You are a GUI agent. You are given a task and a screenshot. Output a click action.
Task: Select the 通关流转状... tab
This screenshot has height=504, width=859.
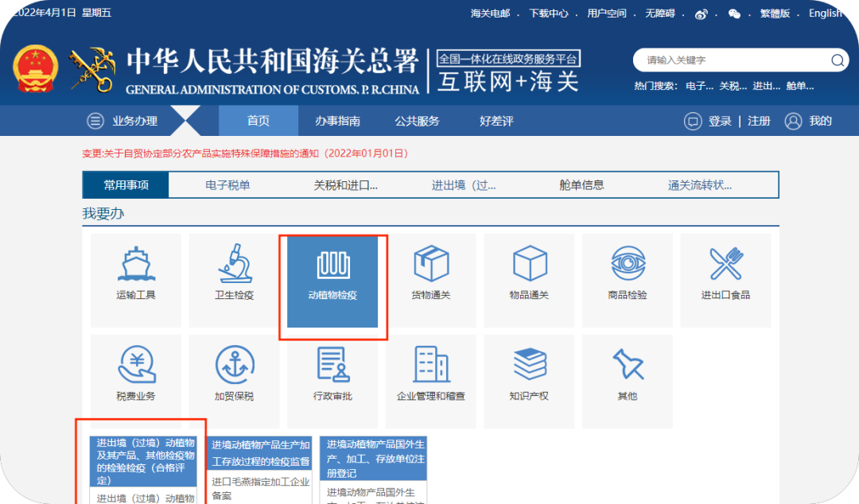click(x=700, y=185)
